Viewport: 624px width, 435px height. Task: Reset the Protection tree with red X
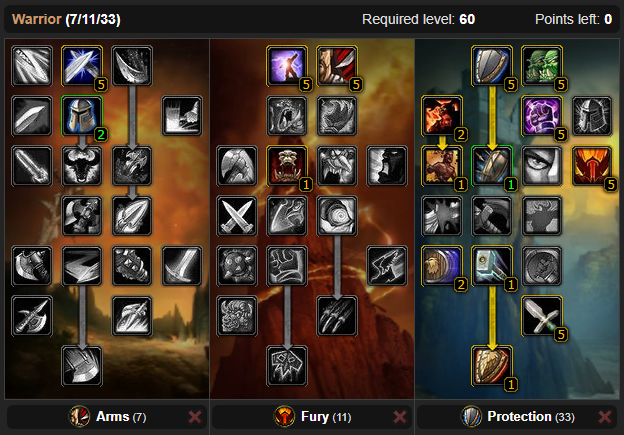[x=605, y=417]
